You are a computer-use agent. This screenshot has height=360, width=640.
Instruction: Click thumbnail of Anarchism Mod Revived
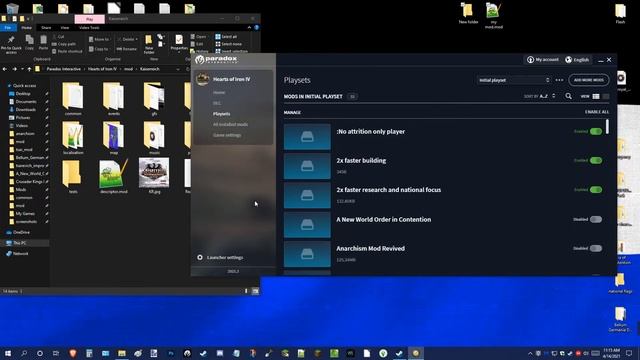pyautogui.click(x=307, y=254)
